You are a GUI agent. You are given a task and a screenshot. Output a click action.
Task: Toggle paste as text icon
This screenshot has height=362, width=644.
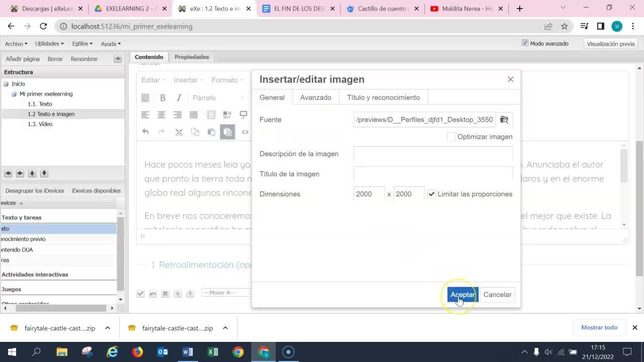[x=227, y=132]
